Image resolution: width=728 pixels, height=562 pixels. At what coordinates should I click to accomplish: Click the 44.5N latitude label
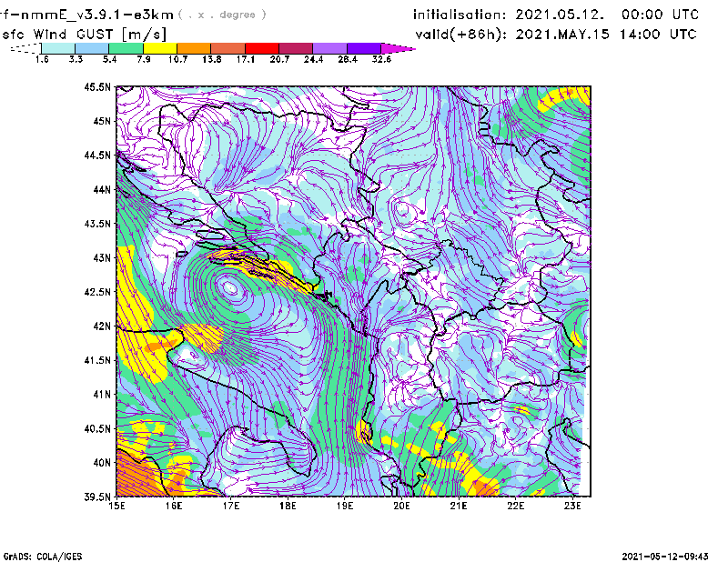coord(97,155)
